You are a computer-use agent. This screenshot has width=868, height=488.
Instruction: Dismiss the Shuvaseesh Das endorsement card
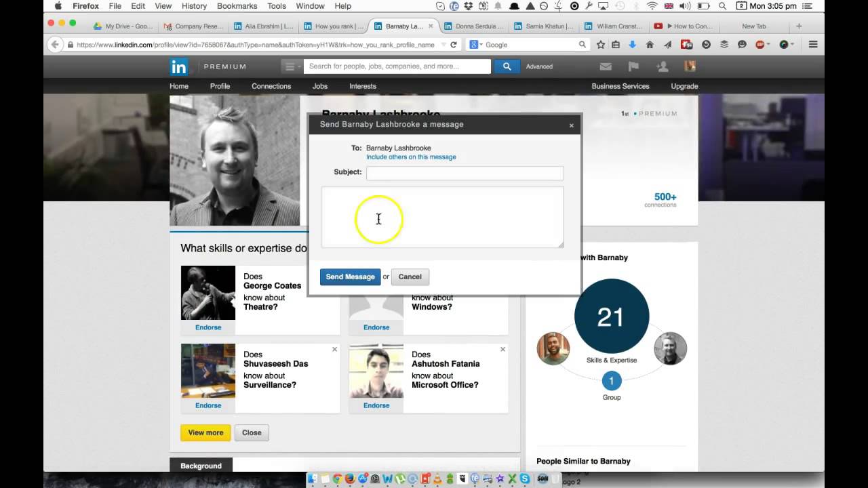click(x=334, y=349)
